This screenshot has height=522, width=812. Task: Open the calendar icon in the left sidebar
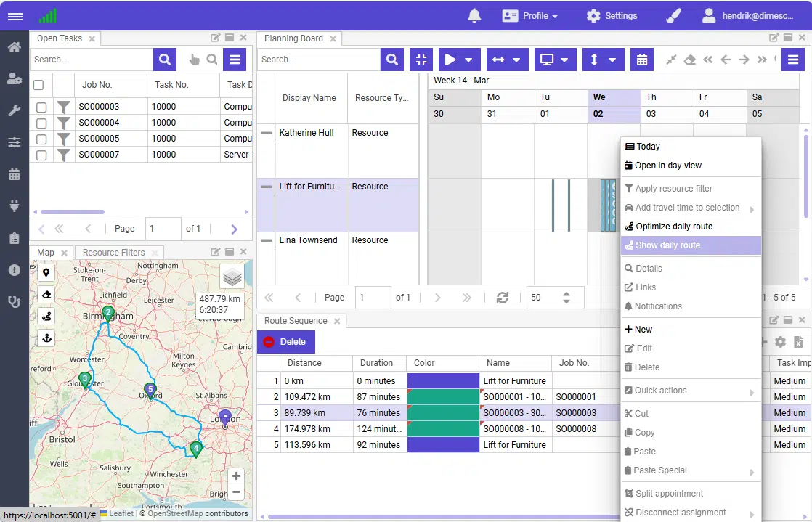tap(15, 173)
